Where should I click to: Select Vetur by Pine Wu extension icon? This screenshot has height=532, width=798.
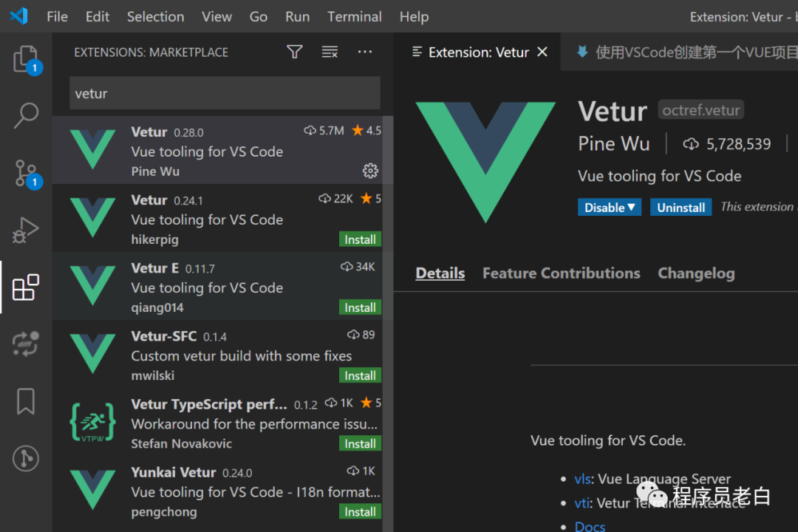(x=92, y=149)
